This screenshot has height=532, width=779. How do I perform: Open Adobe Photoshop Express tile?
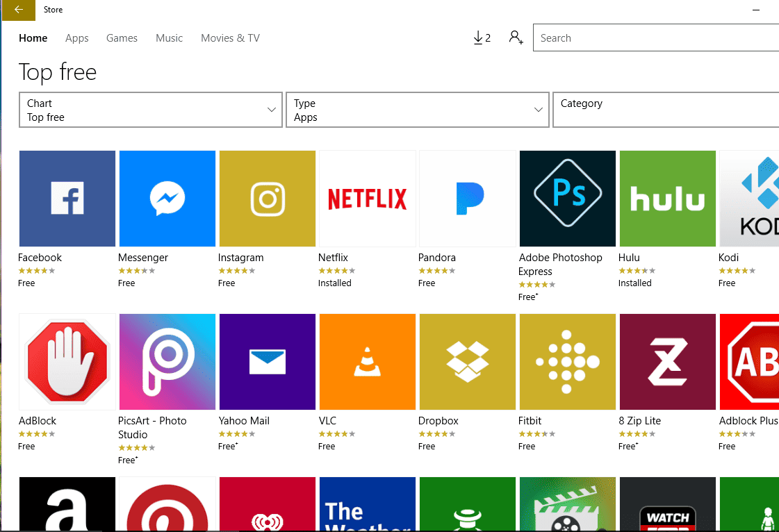coord(567,199)
